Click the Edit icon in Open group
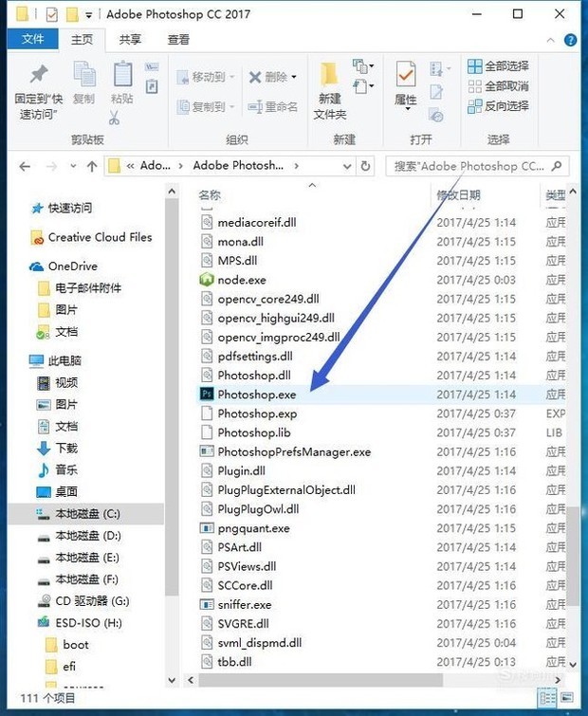Screen dimensions: 588x716 tap(436, 92)
